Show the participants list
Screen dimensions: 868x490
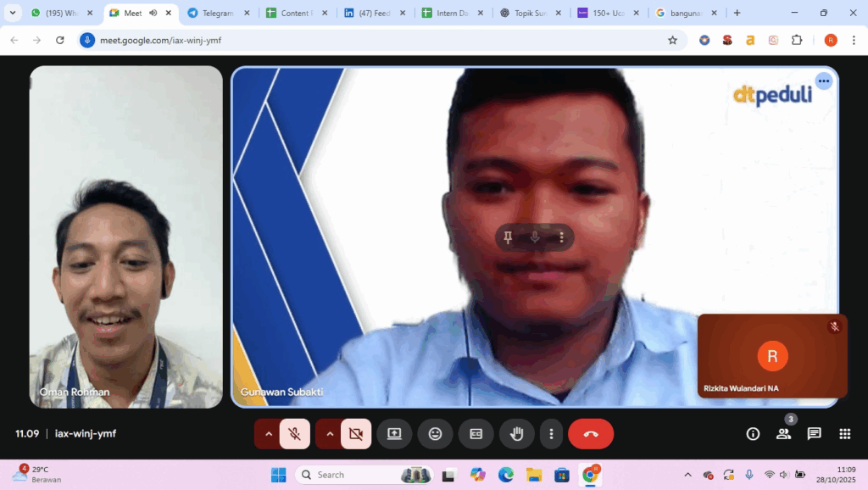(x=783, y=434)
